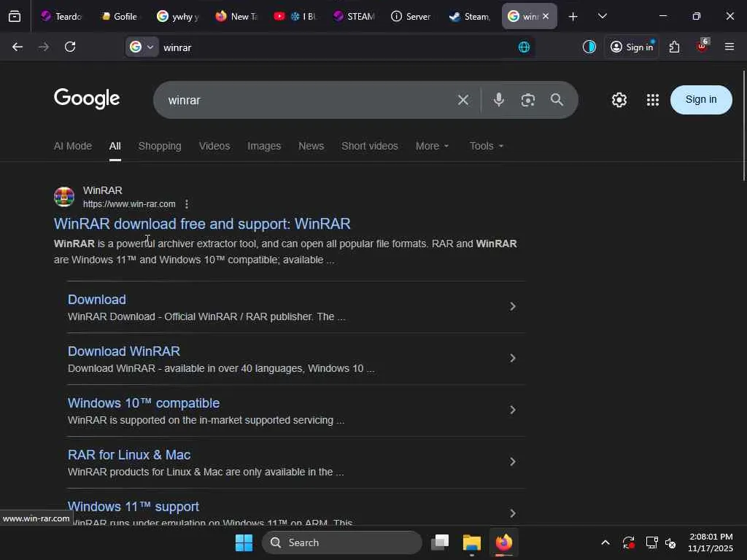Open Google quick settings gear

[619, 100]
